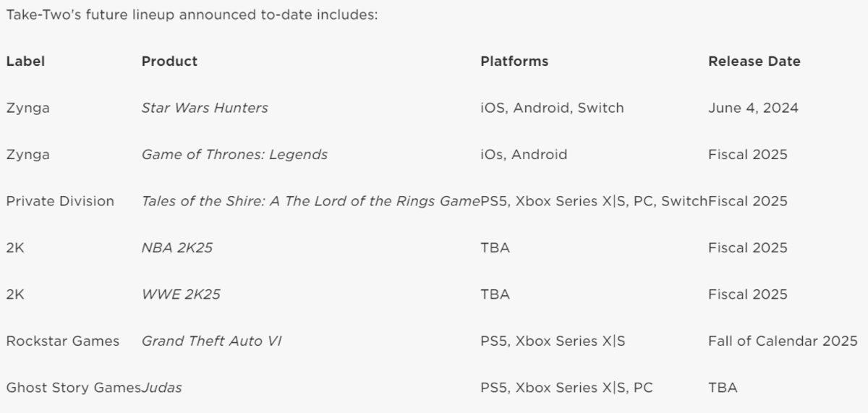Select the NBA 2K25 product name

(x=177, y=247)
